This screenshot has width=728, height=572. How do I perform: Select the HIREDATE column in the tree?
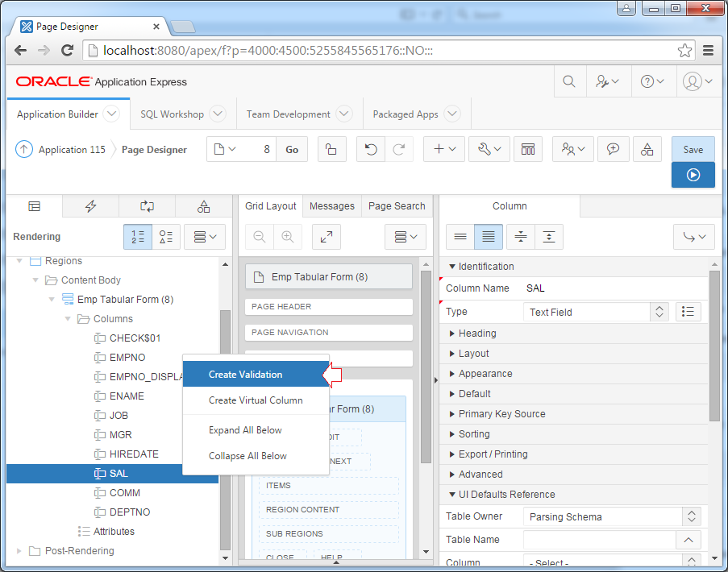click(x=134, y=454)
